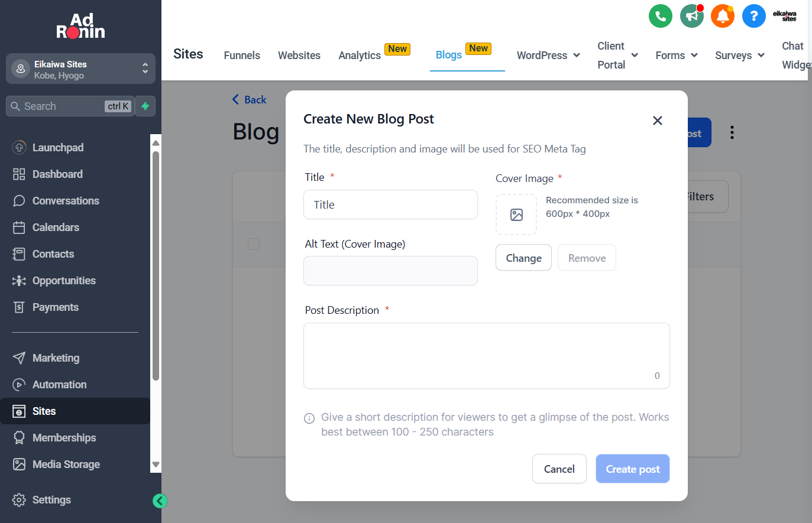Click the Memberships badge icon
The height and width of the screenshot is (523, 812).
19,438
